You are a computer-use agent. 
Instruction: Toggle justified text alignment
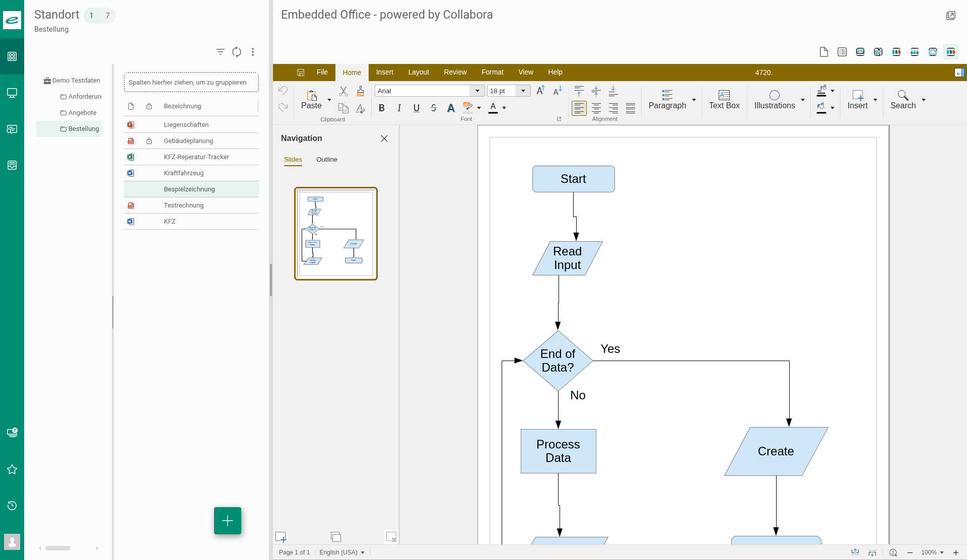(631, 108)
